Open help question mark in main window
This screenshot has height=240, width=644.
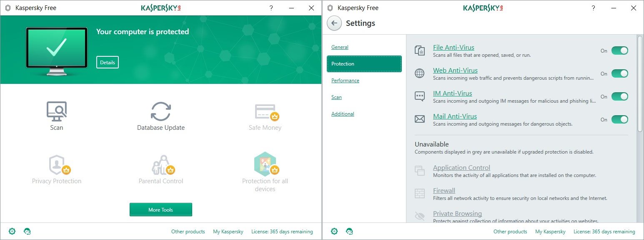pos(271,8)
